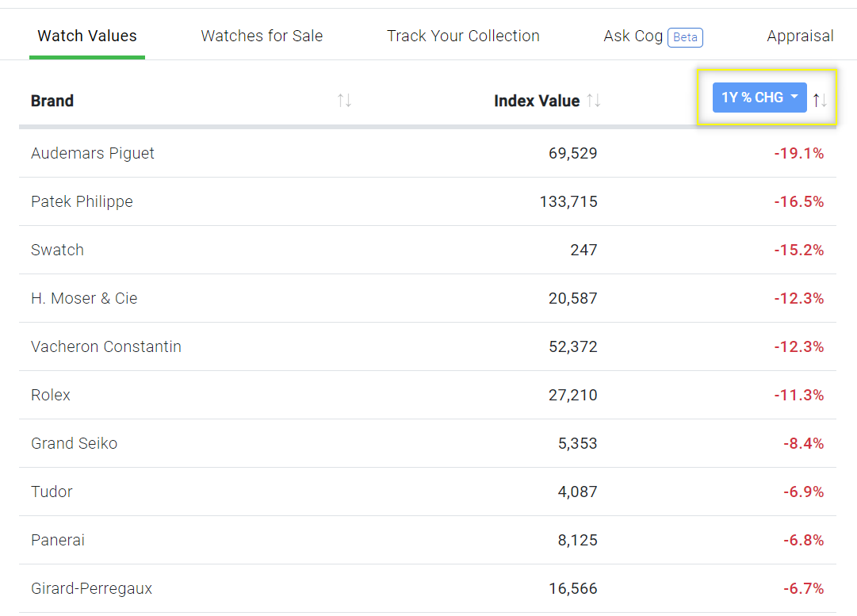Select Tudor index value 4,087
Viewport: 857px width, 616px height.
578,492
